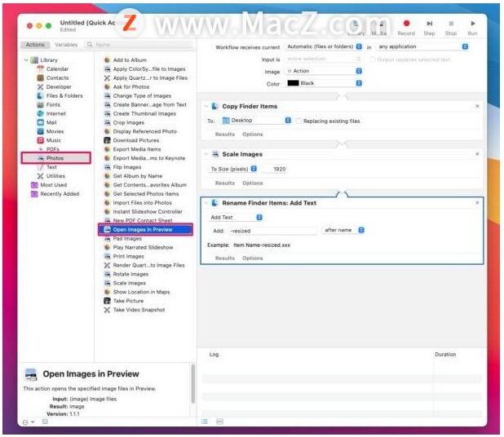Collapse the Rename Finder Items action
Viewport: 504px width, 437px height.
[206, 203]
